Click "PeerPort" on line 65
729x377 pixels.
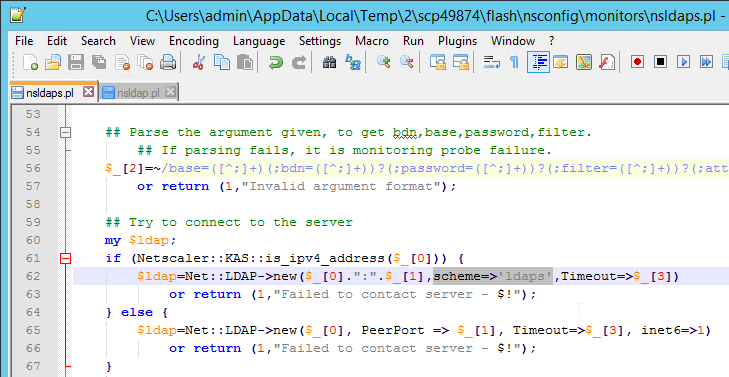tap(393, 330)
